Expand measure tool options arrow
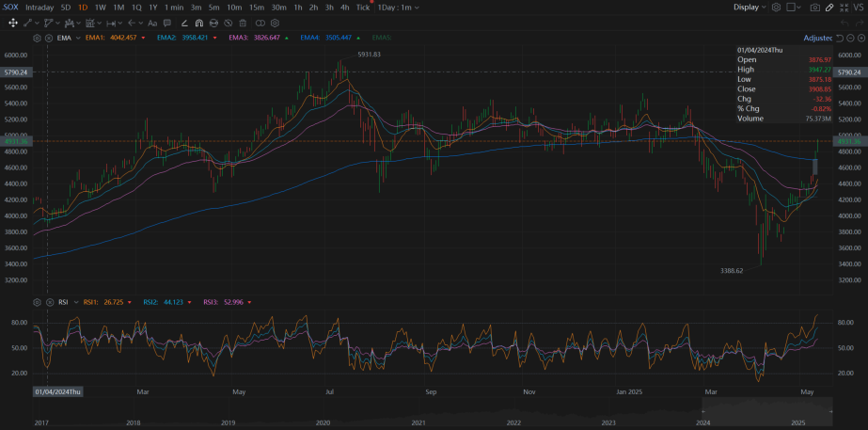 pyautogui.click(x=120, y=23)
